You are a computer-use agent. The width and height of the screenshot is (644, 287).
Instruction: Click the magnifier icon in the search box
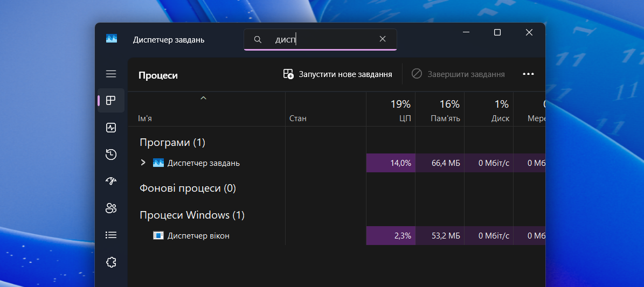point(258,39)
